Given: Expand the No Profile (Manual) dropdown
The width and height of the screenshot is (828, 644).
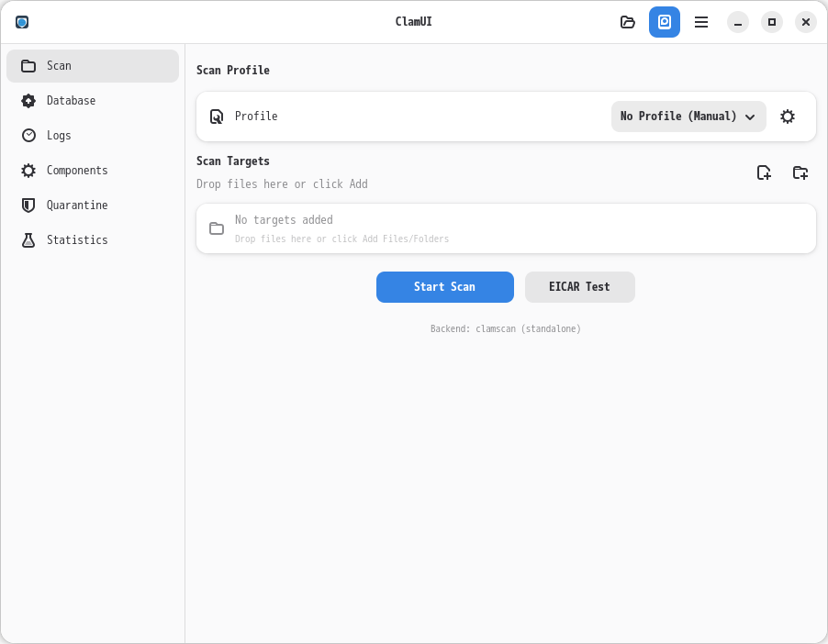Looking at the screenshot, I should coord(688,117).
